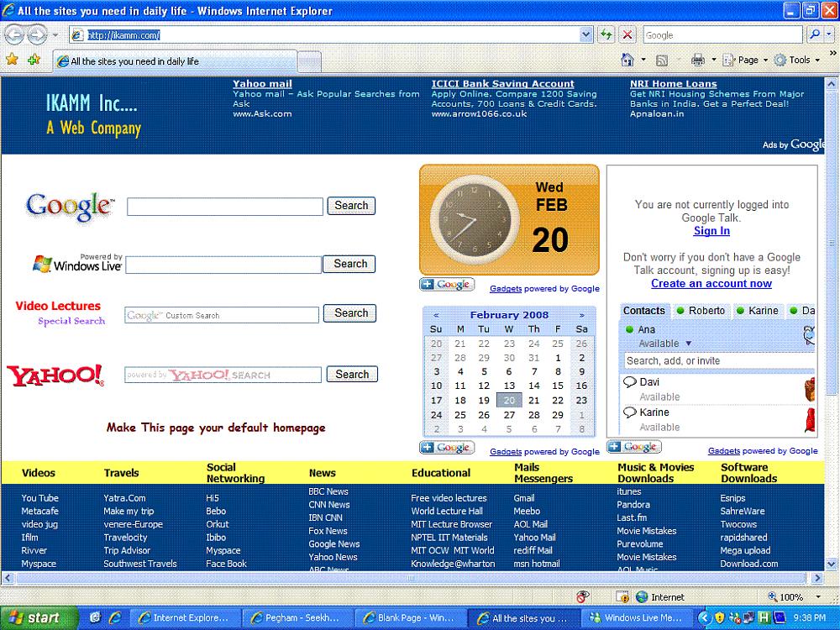Click Search button in the Windows Live row
The height and width of the screenshot is (630, 840).
pos(349,264)
